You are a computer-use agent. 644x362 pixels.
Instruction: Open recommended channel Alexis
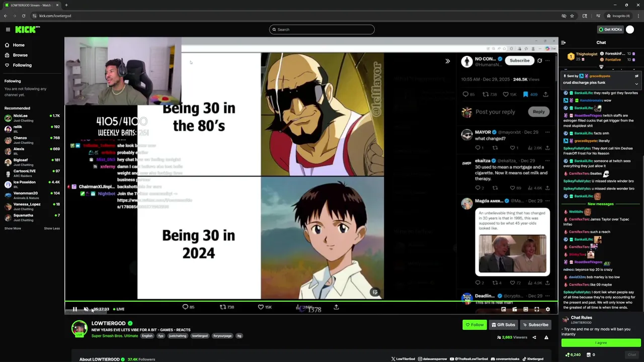click(32, 151)
